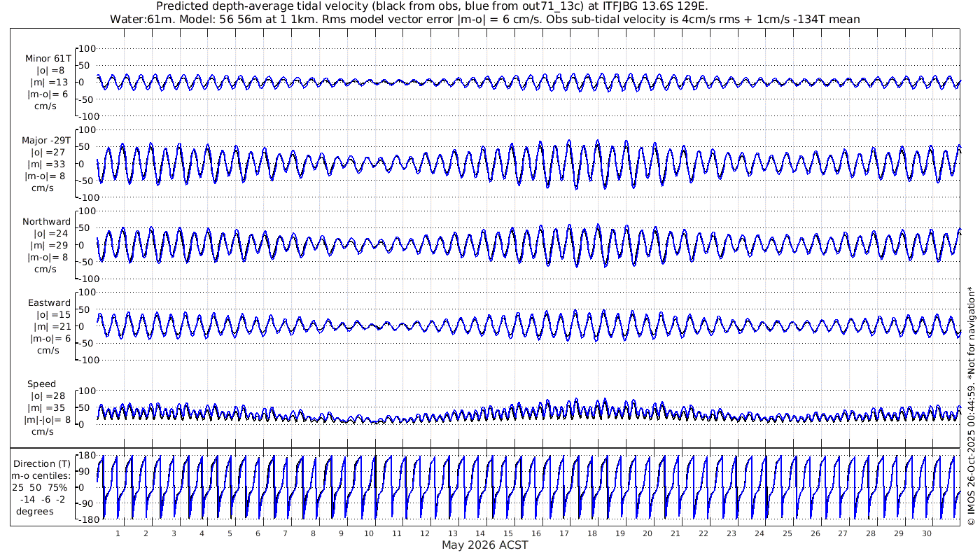Select day 30 on the time axis
980x560 pixels.
point(927,533)
